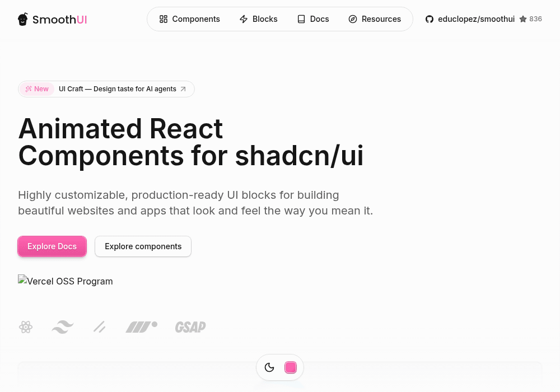Go to Docs in navigation bar

[x=313, y=19]
